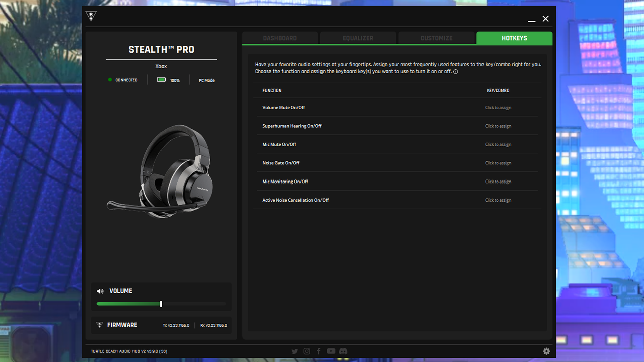Select the Hotkeys tab
This screenshot has height=362, width=644.
tap(514, 38)
